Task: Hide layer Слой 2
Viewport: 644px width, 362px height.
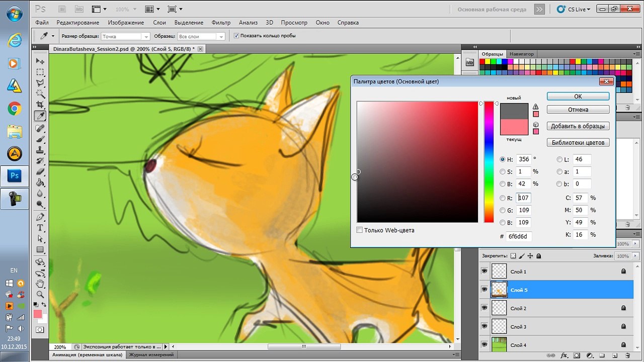Action: [485, 308]
